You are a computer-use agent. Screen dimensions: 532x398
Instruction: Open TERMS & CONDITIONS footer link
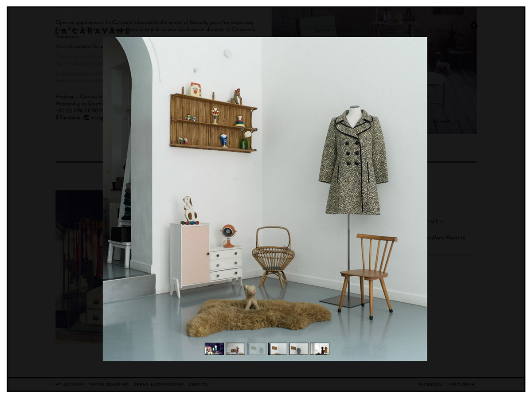159,384
